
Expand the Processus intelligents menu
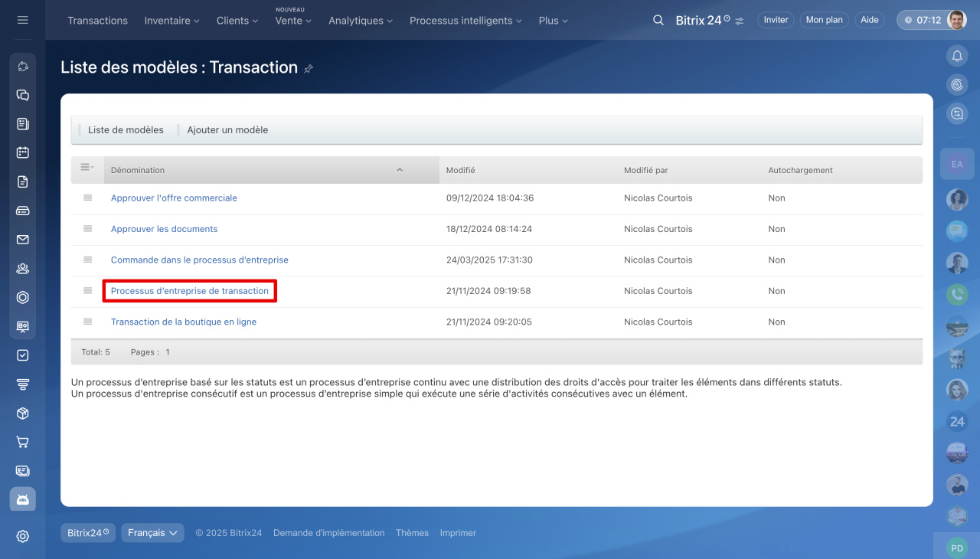pyautogui.click(x=465, y=21)
